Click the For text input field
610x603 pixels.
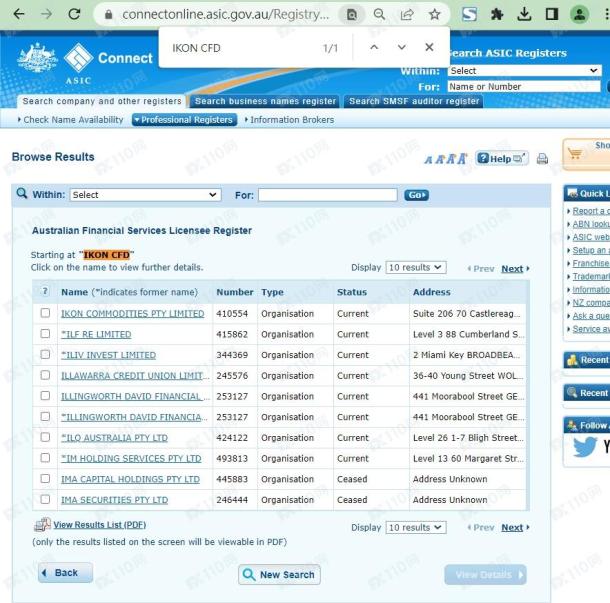point(327,195)
